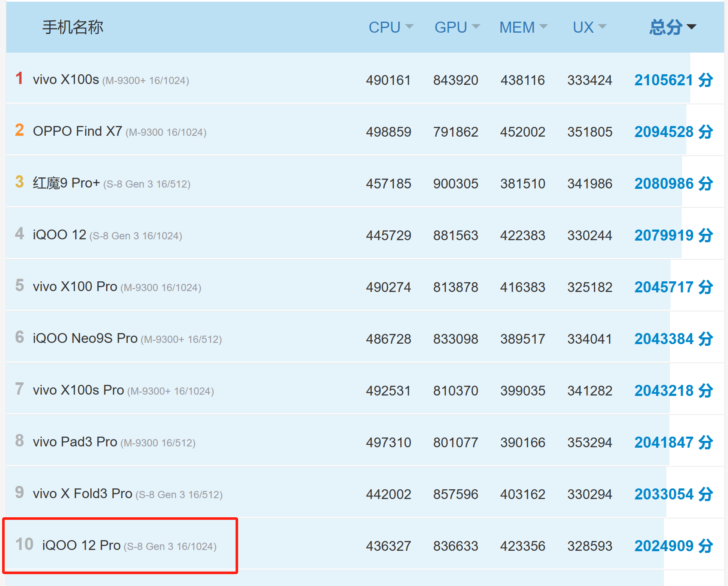Click GPU value 843920 for vivo X100s
Screen dimensions: 728x586
pos(455,80)
